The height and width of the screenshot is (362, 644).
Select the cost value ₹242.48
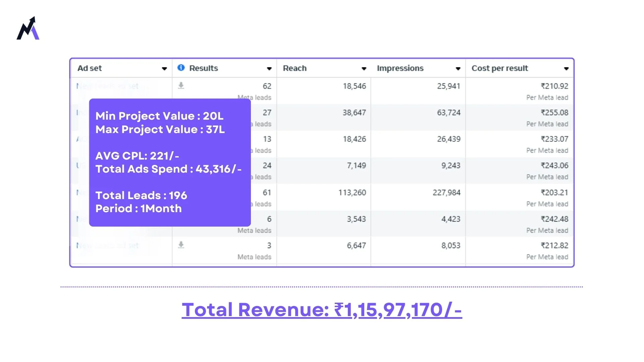pyautogui.click(x=554, y=219)
